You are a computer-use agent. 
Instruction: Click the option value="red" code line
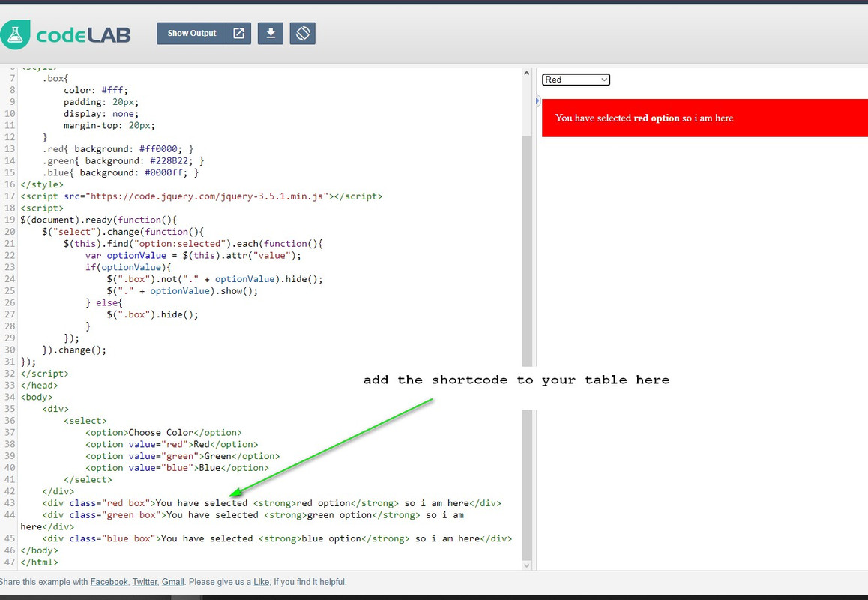pyautogui.click(x=172, y=444)
